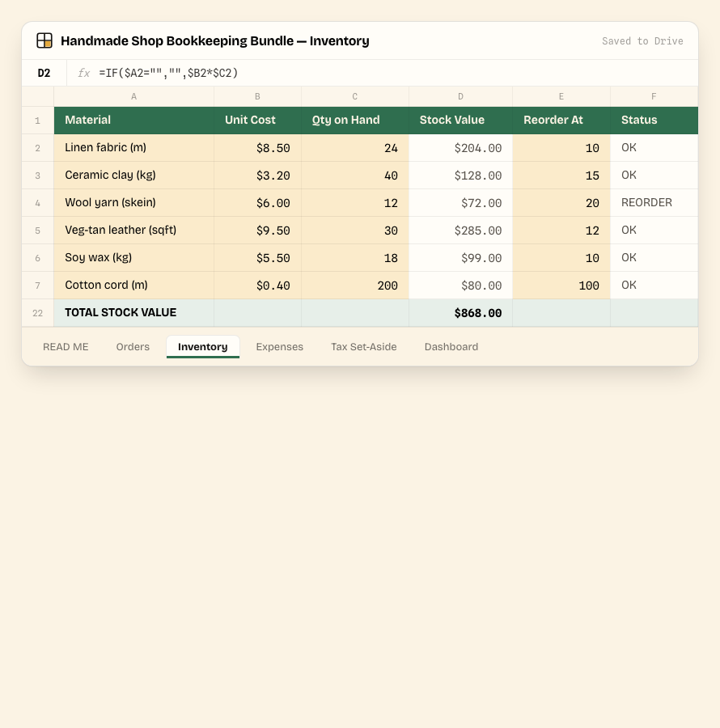Select the $285.00 stock value cell
The height and width of the screenshot is (728, 720).
tap(460, 231)
